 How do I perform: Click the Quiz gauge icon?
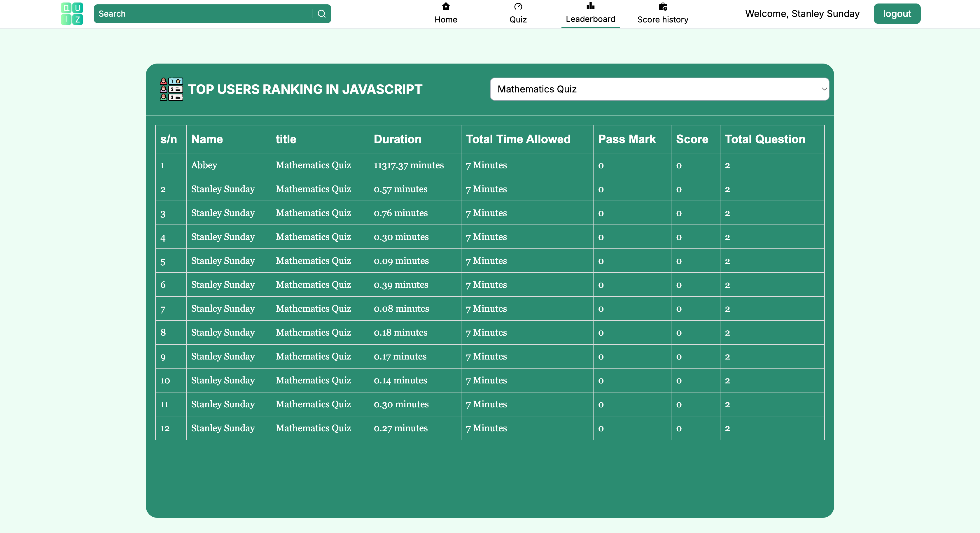point(518,6)
